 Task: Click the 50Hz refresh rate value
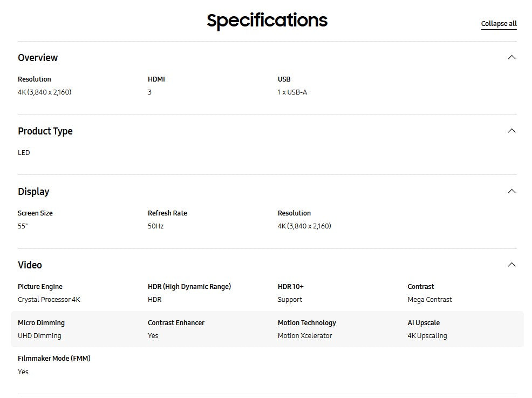[x=155, y=226]
